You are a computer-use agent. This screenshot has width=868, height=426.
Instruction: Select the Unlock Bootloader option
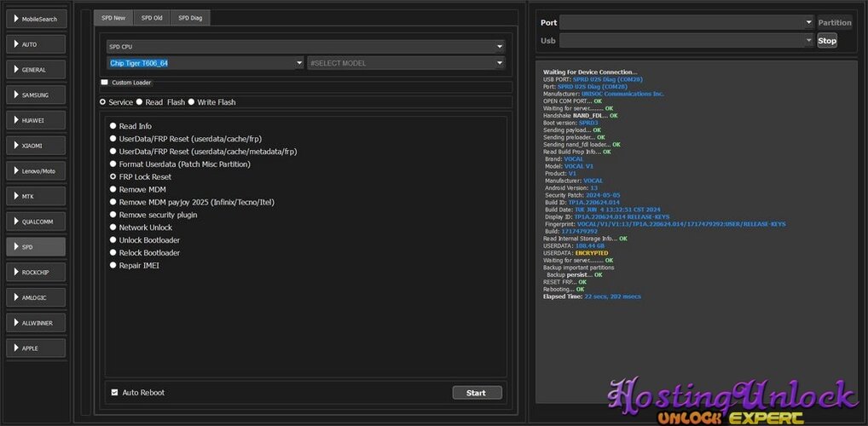pyautogui.click(x=113, y=240)
